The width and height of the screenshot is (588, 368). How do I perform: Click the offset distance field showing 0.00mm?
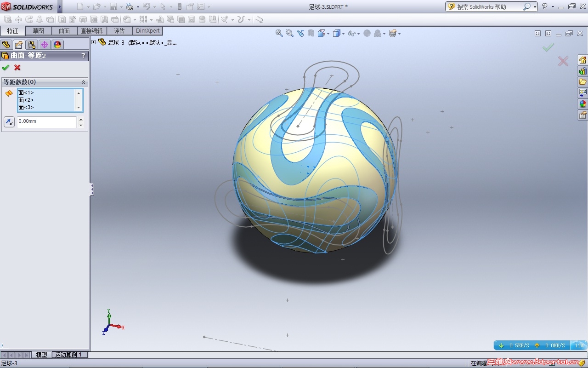pyautogui.click(x=47, y=121)
